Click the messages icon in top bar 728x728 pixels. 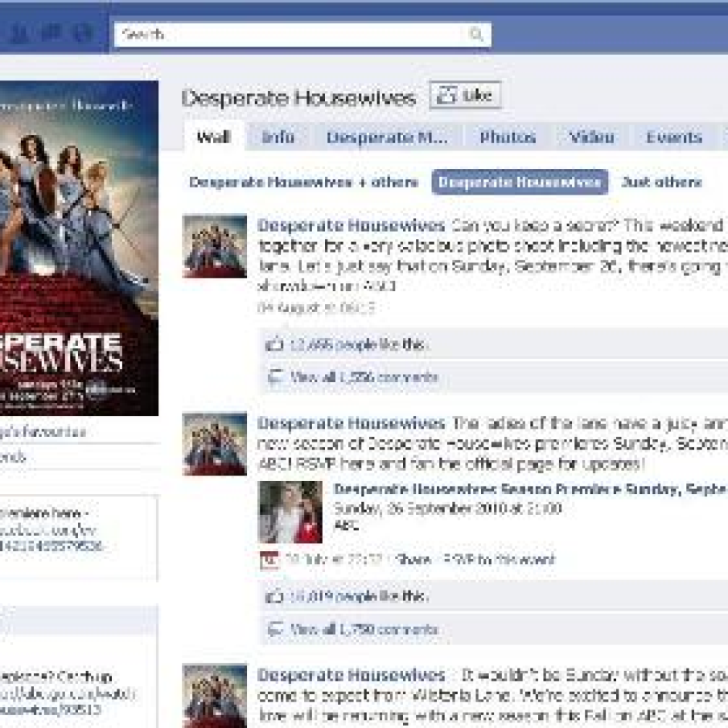(51, 33)
